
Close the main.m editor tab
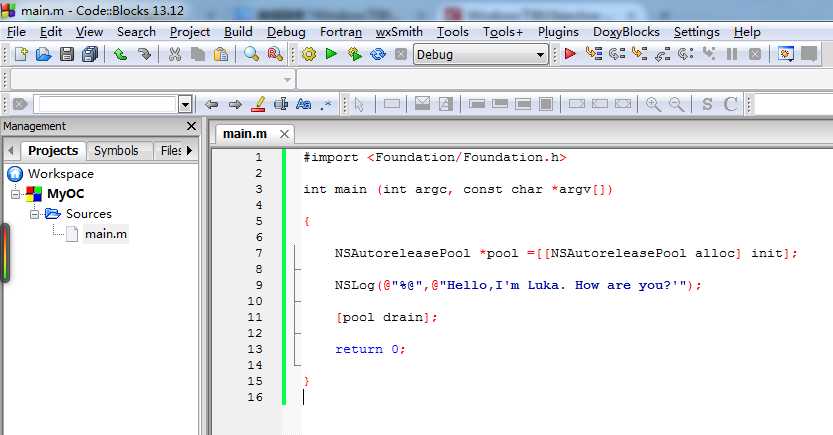click(x=284, y=134)
